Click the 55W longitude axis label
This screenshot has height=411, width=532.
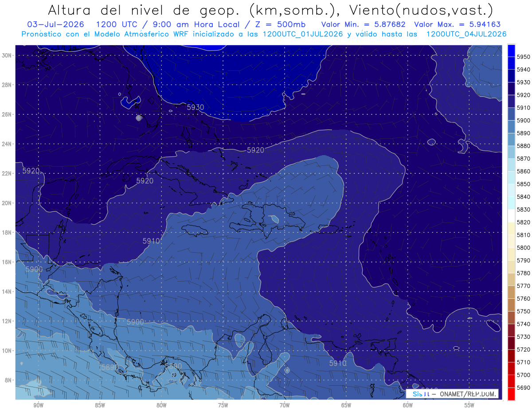tap(469, 405)
